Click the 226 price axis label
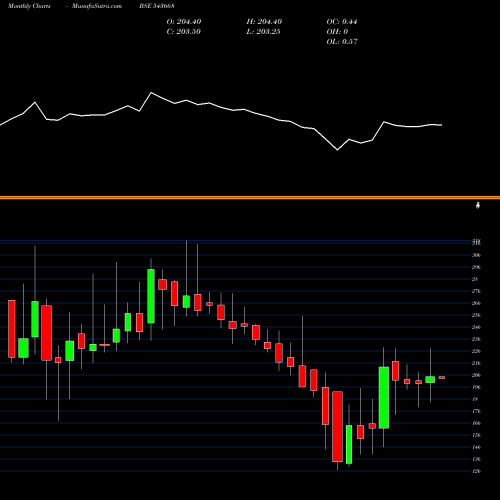 click(x=476, y=351)
